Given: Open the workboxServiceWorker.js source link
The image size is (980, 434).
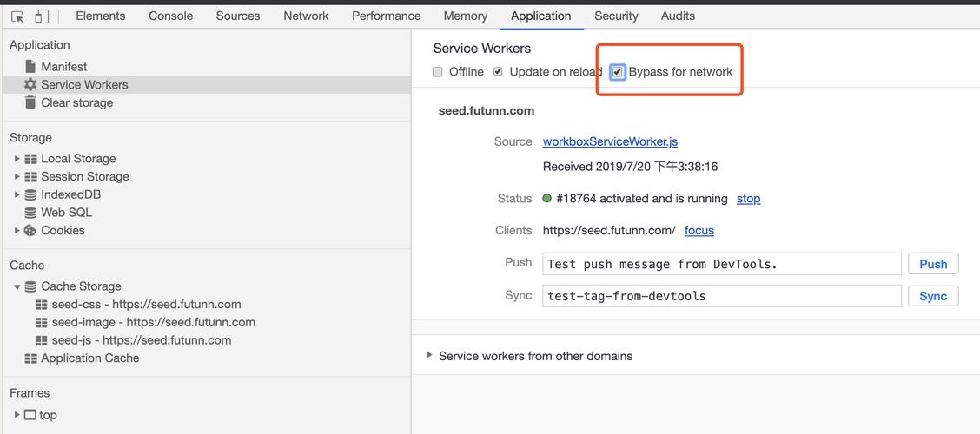Looking at the screenshot, I should click(610, 141).
